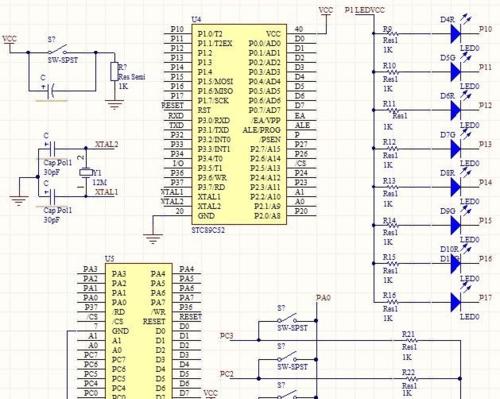This screenshot has height=399, width=500.
Task: Click the P1 LEDVCC net label
Action: point(365,10)
